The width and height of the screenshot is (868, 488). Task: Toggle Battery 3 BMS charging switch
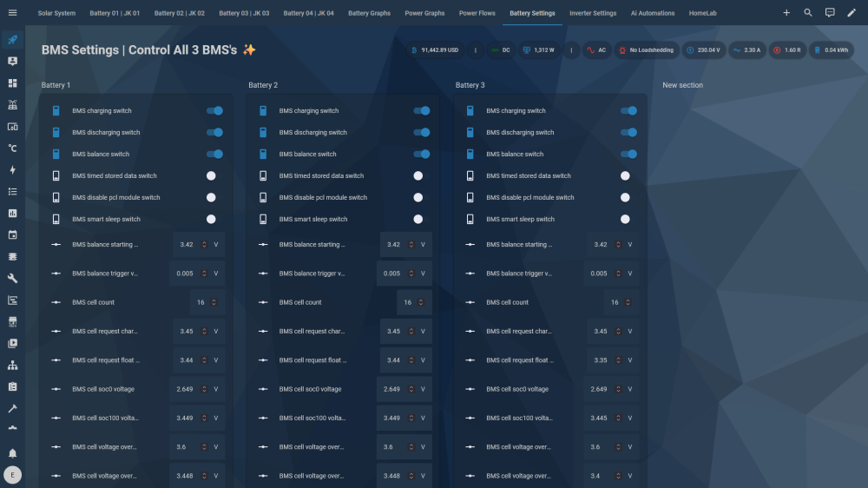628,111
